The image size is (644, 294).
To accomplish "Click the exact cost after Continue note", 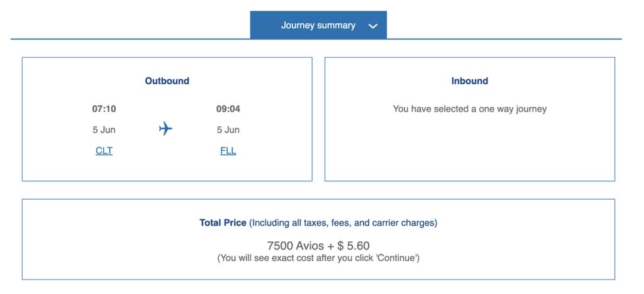I will [x=318, y=258].
